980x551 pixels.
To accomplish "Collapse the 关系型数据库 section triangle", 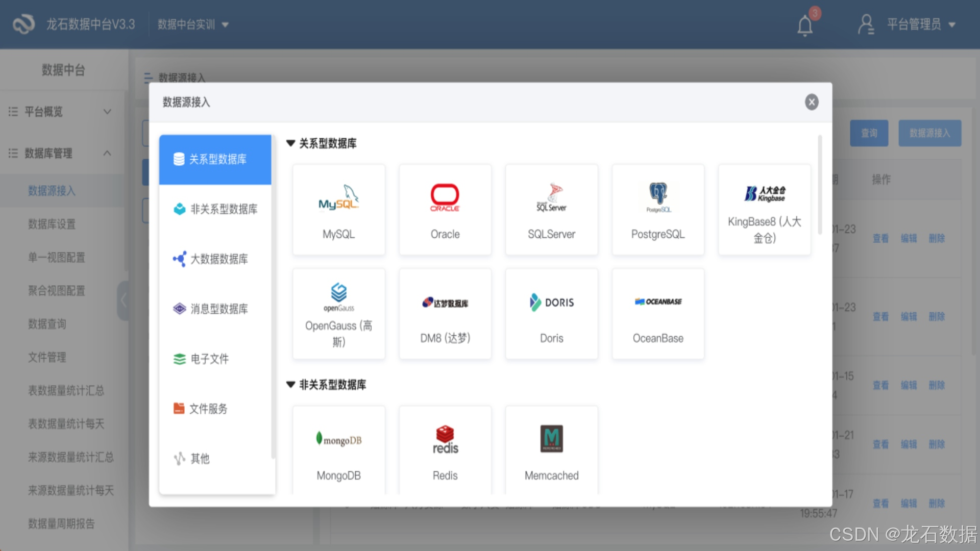I will (290, 143).
